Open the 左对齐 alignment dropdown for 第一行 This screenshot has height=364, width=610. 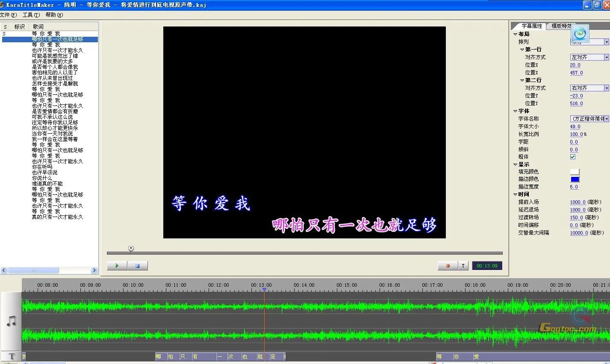pyautogui.click(x=607, y=57)
